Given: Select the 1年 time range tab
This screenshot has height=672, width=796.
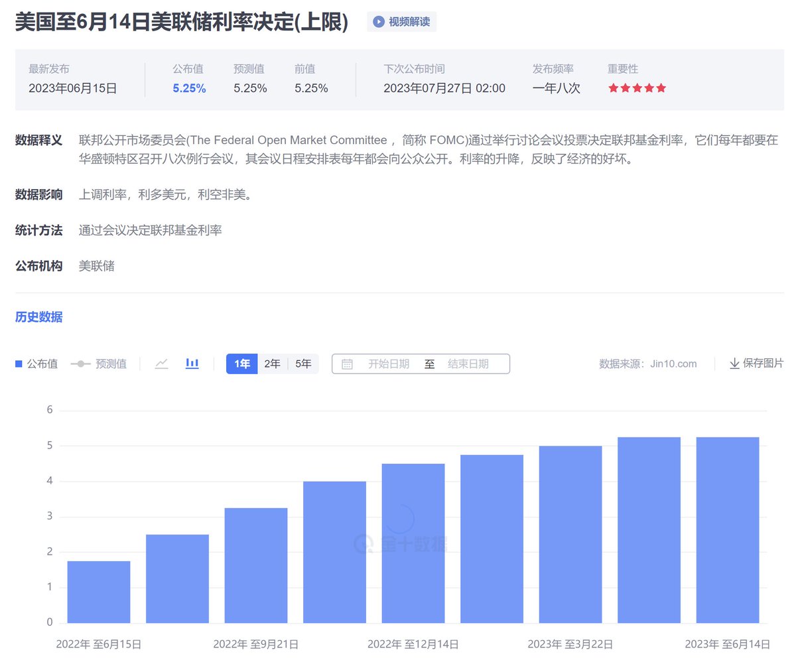Looking at the screenshot, I should click(x=241, y=364).
